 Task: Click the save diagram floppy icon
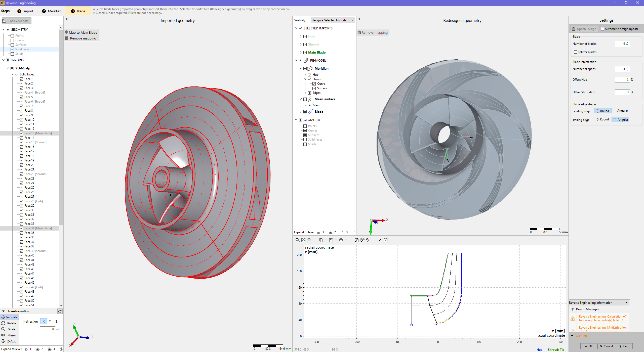click(331, 240)
